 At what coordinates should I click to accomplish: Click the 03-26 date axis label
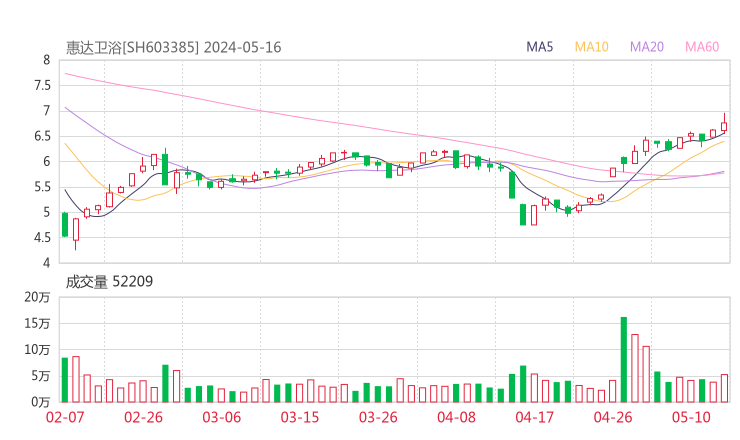tap(378, 417)
